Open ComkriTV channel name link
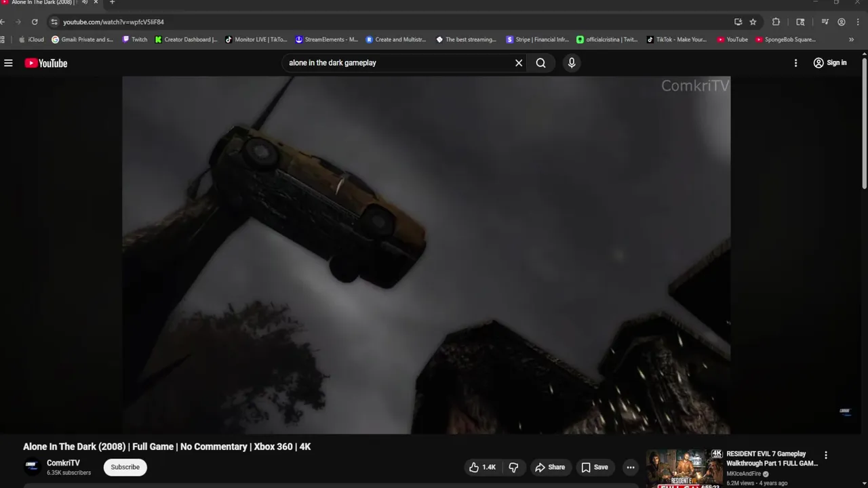Image resolution: width=868 pixels, height=488 pixels. pyautogui.click(x=63, y=463)
